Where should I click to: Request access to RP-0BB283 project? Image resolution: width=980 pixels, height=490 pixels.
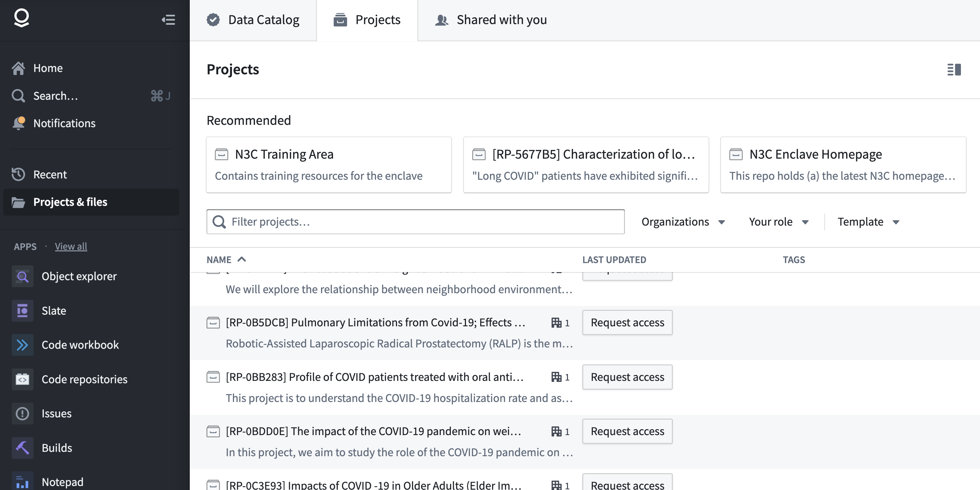pos(627,377)
